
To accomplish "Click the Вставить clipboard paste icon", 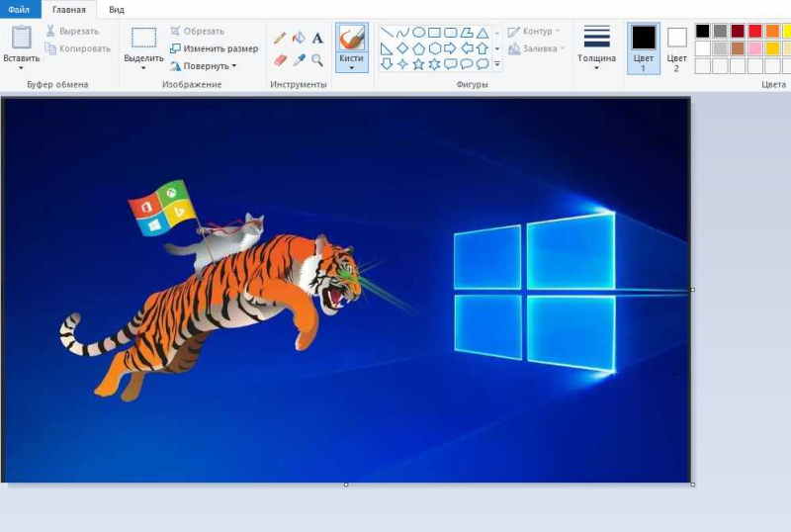I will click(x=21, y=38).
